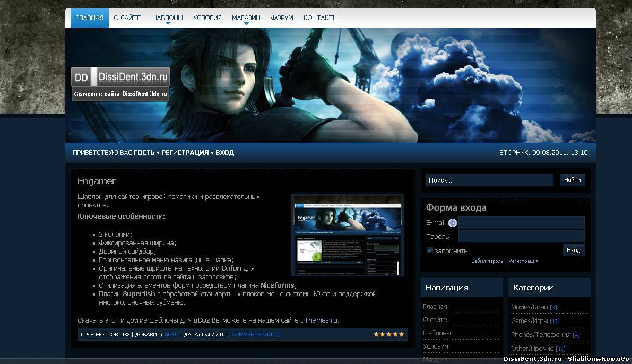Open the Забыл пароль link
Viewport: 632px width, 364px height.
click(487, 261)
